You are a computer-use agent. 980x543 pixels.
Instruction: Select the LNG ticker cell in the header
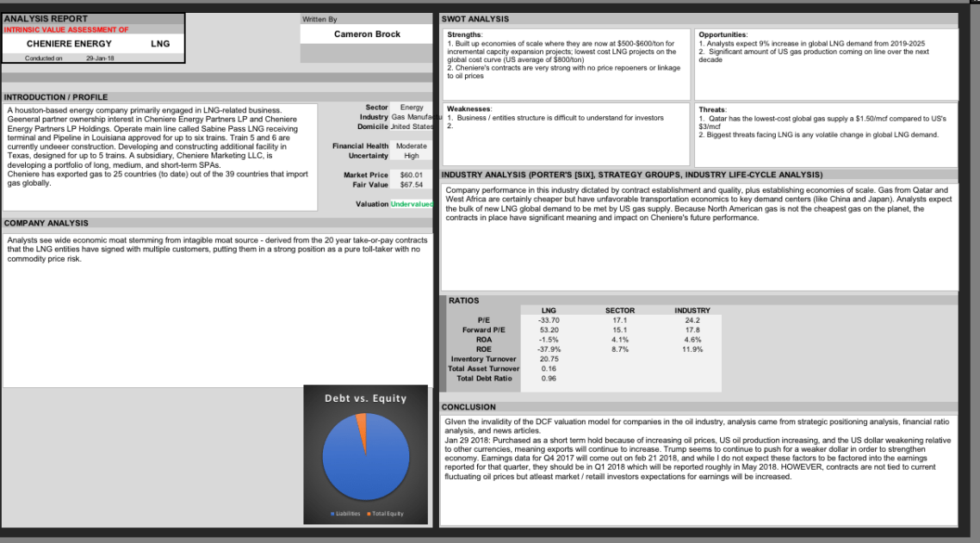coord(160,43)
